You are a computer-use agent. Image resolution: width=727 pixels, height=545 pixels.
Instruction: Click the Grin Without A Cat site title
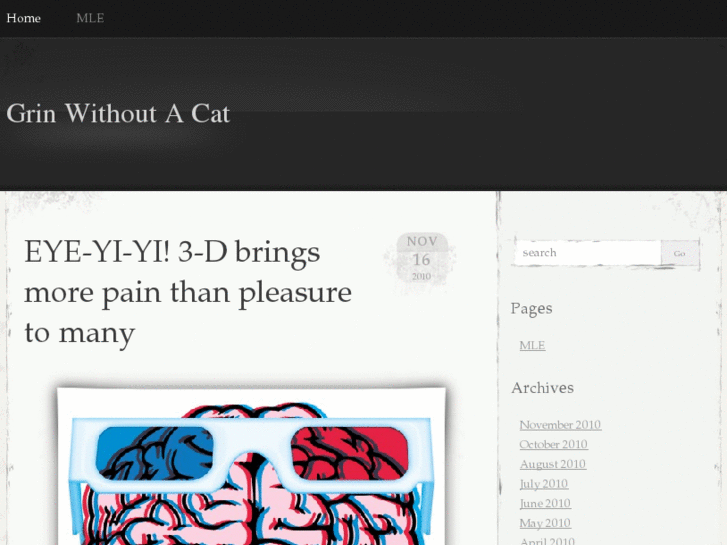pyautogui.click(x=118, y=114)
